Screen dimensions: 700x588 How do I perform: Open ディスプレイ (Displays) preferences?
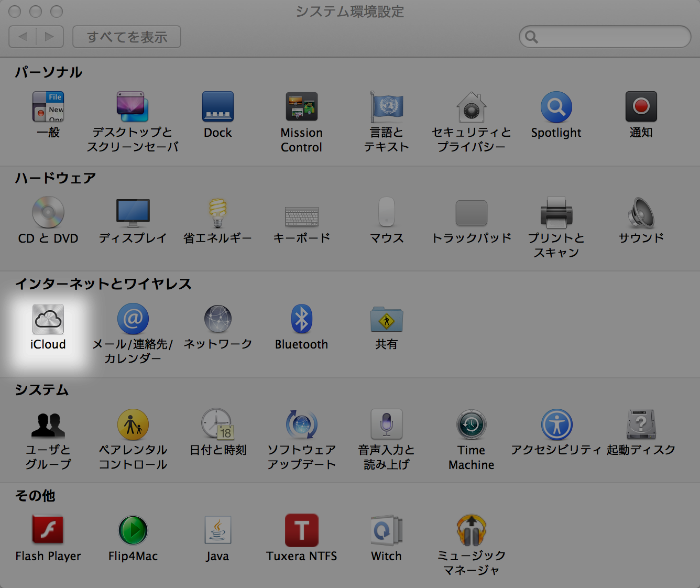coord(133,212)
